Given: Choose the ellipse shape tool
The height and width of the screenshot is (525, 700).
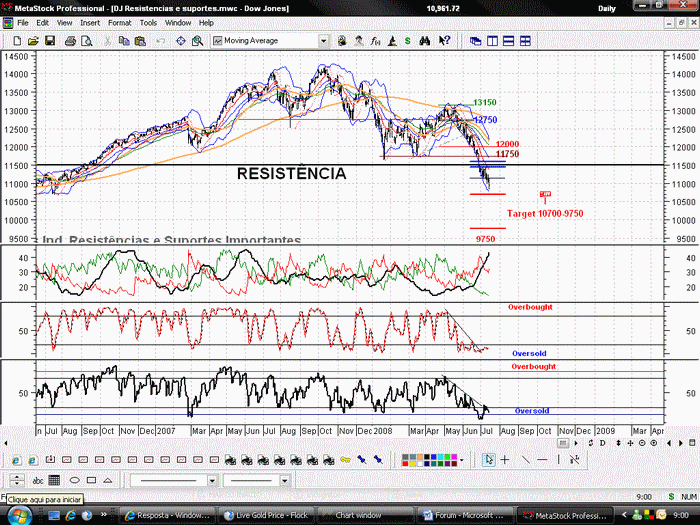Looking at the screenshot, I should click(x=75, y=480).
